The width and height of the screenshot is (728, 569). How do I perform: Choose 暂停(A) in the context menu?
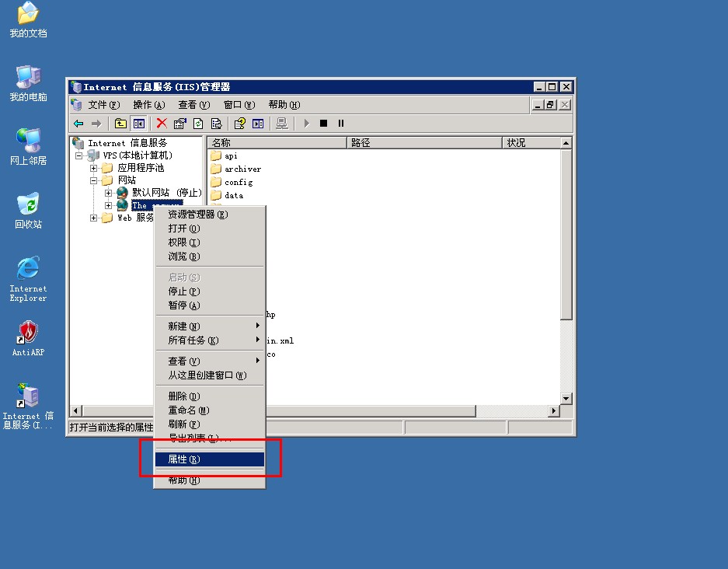[x=210, y=305]
